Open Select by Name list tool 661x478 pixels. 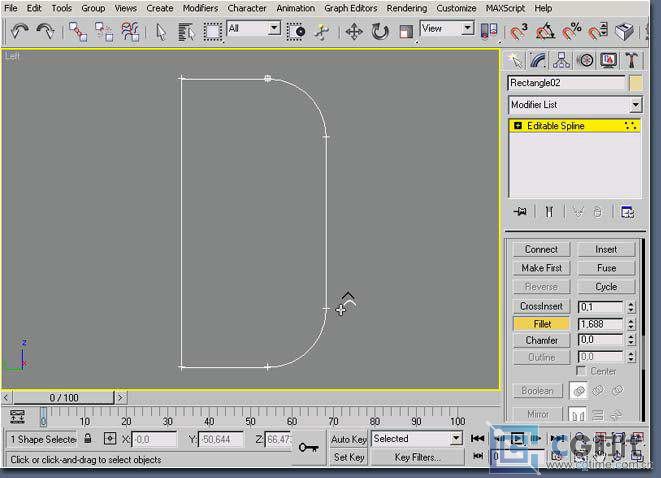[186, 32]
